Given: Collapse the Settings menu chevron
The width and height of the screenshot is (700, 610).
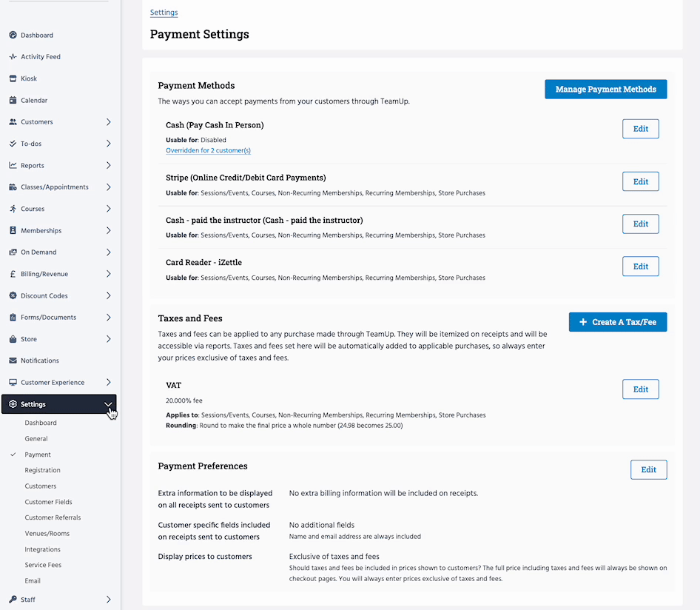Looking at the screenshot, I should (109, 404).
